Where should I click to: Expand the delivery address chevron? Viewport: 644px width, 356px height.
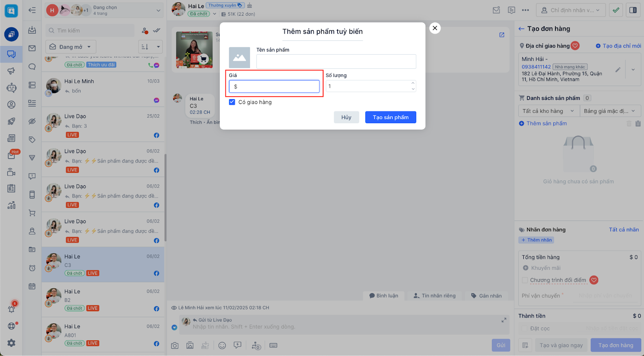tap(633, 70)
